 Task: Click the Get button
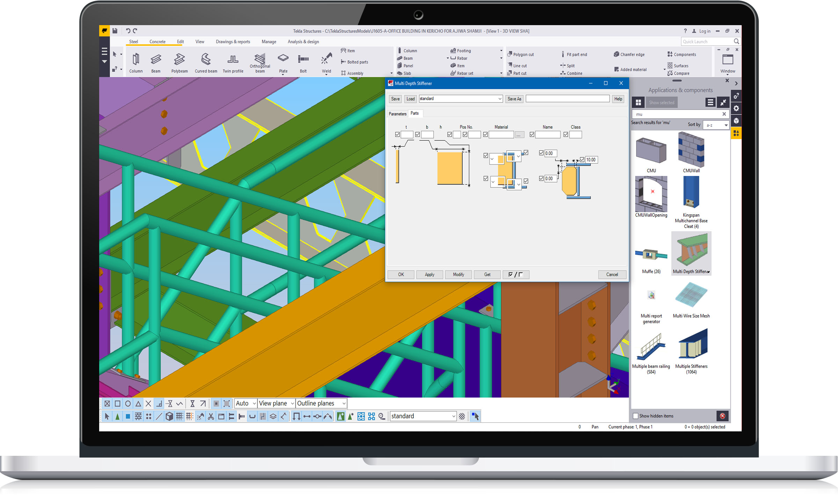click(487, 274)
